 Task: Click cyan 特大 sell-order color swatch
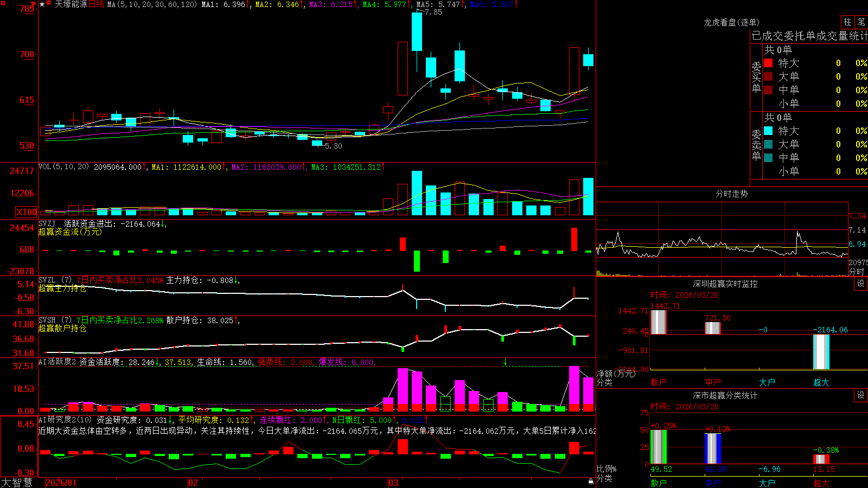coord(768,131)
